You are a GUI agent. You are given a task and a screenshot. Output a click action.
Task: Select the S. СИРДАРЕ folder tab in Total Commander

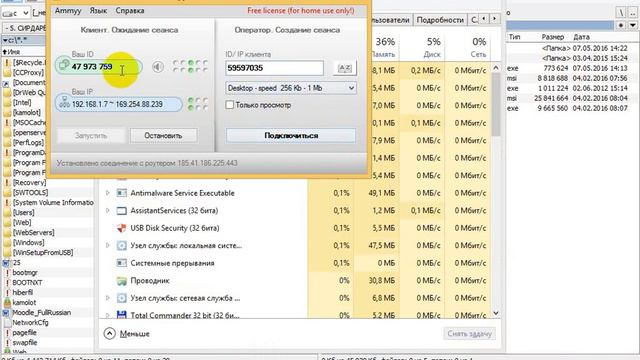(x=24, y=28)
